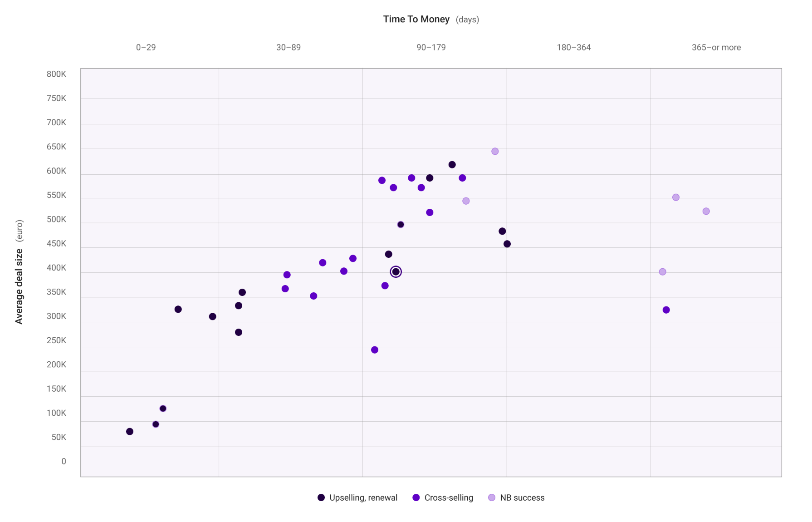Select the 365–or more column header
This screenshot has height=522, width=812.
coord(716,48)
